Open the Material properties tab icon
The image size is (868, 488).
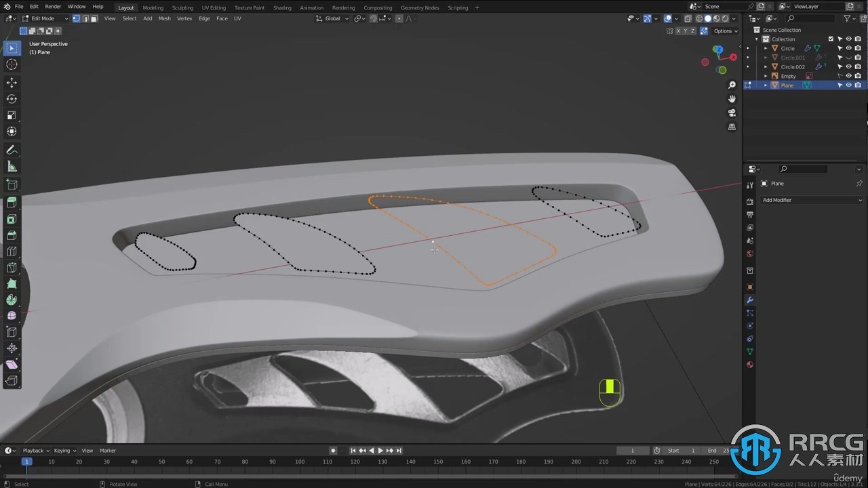tap(749, 365)
